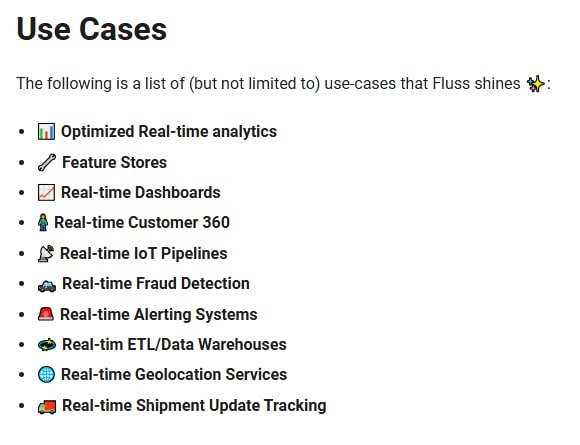This screenshot has width=580, height=445.
Task: Click the ETL cycle arrows icon
Action: [x=47, y=345]
